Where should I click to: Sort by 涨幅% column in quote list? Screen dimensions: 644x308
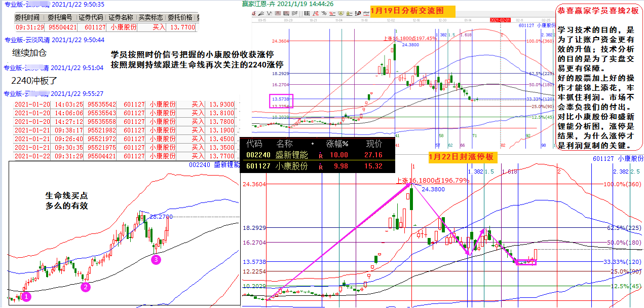click(x=337, y=144)
